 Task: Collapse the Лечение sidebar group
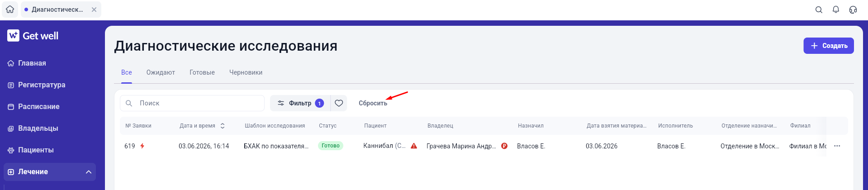tap(50, 172)
